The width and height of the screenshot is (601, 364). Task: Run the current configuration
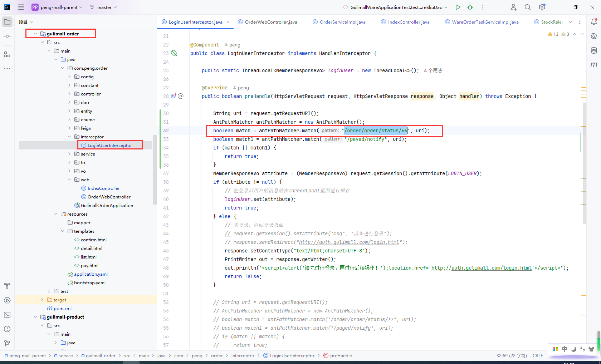pyautogui.click(x=458, y=7)
